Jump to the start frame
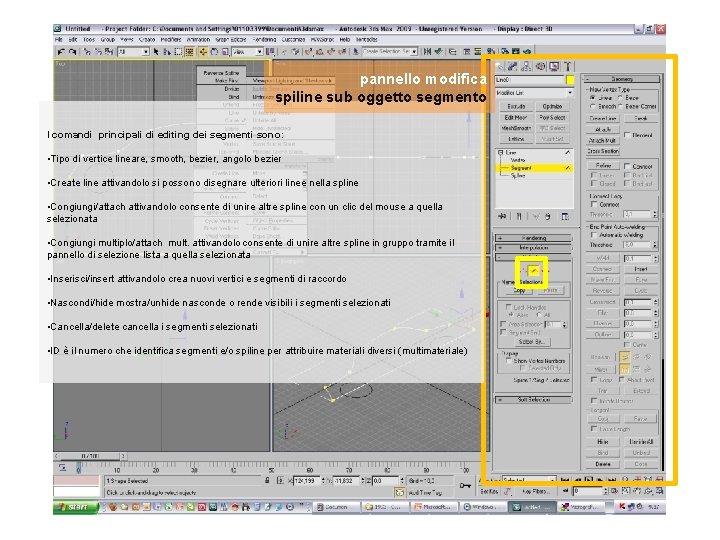The height and width of the screenshot is (540, 720). tap(565, 480)
